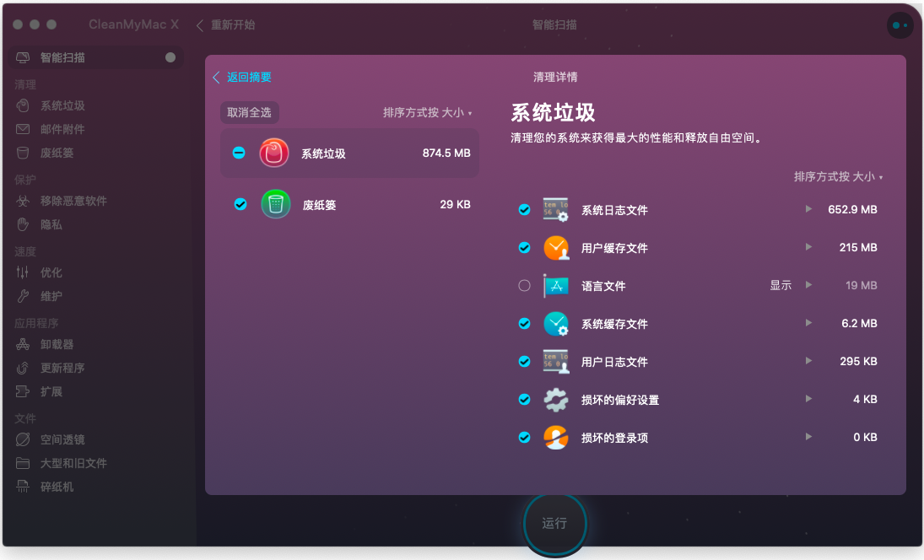Click the 语言文件 flag icon
The image size is (924, 560).
point(555,286)
